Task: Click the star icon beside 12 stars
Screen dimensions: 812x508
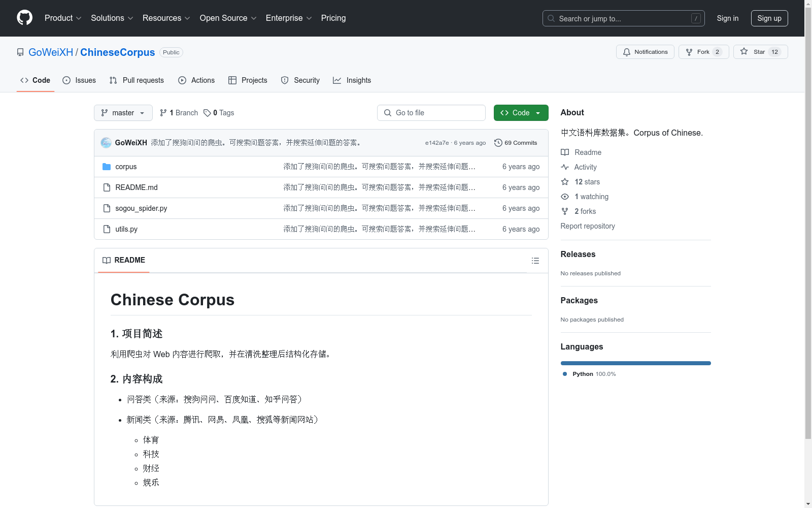Action: coord(565,182)
